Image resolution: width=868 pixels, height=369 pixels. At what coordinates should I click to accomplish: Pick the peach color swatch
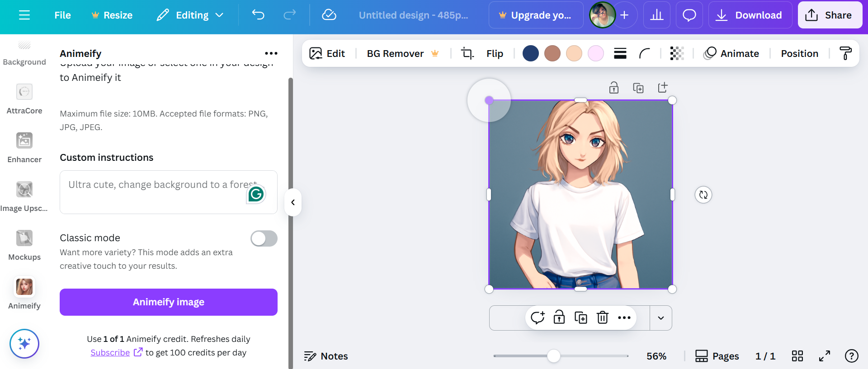click(574, 53)
